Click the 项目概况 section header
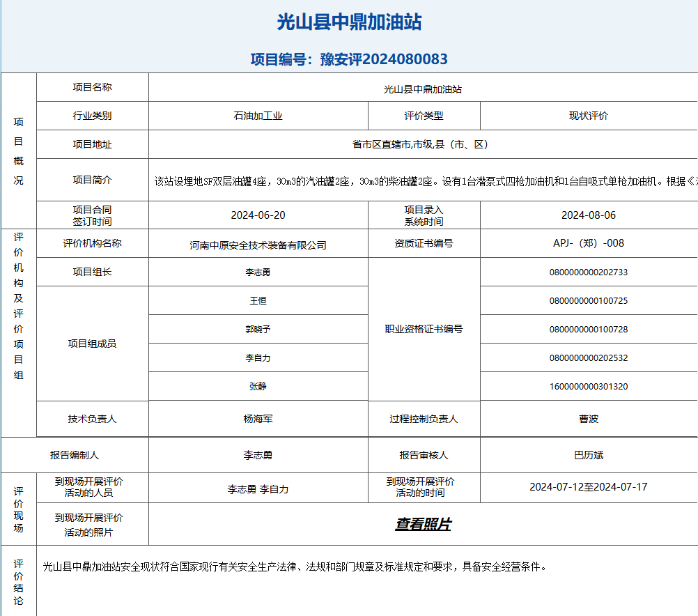The height and width of the screenshot is (616, 698). coord(18,151)
